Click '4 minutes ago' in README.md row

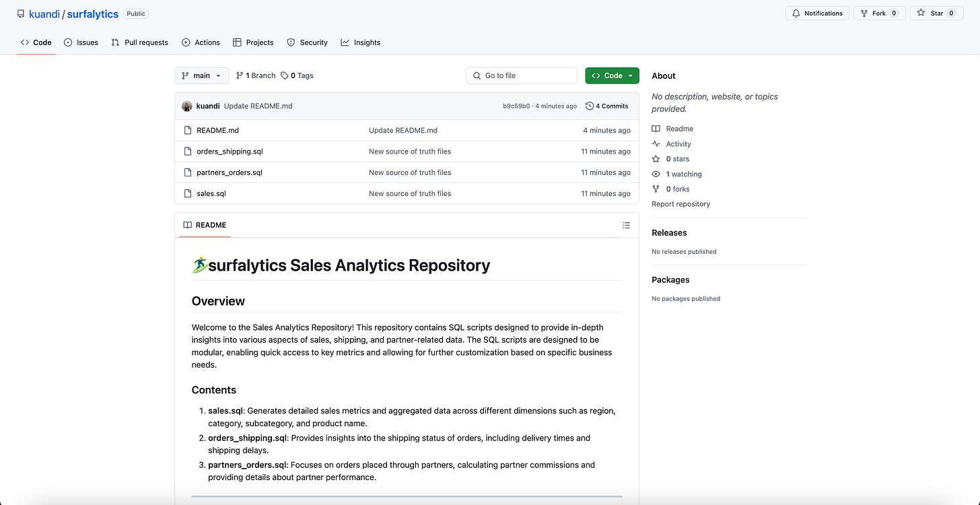(x=606, y=131)
